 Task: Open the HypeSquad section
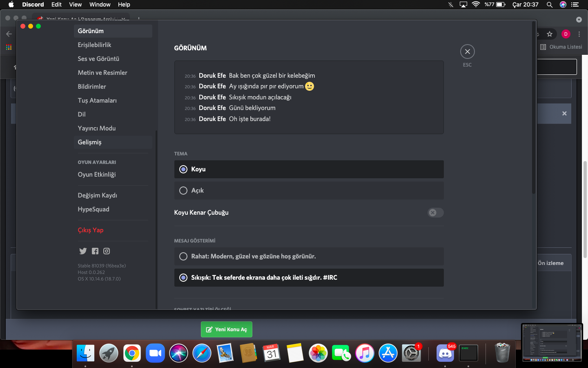coord(113,209)
